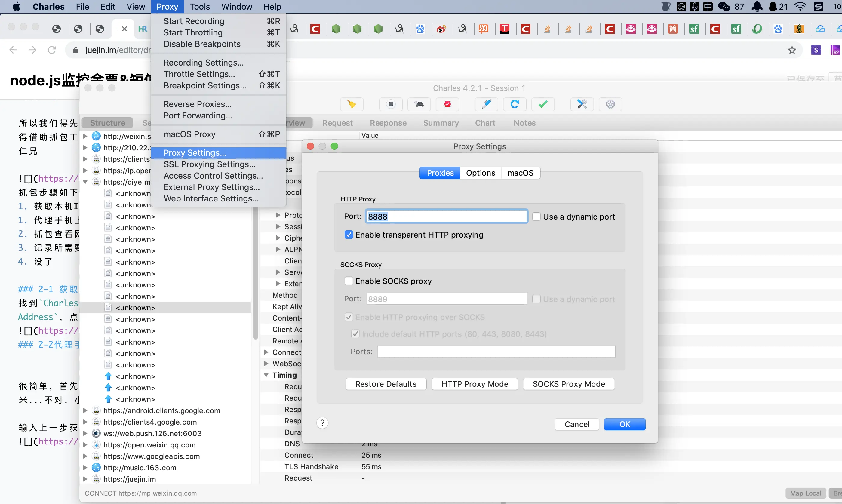This screenshot has width=842, height=504.
Task: Click the SOCKS port 8889 field
Action: (447, 299)
